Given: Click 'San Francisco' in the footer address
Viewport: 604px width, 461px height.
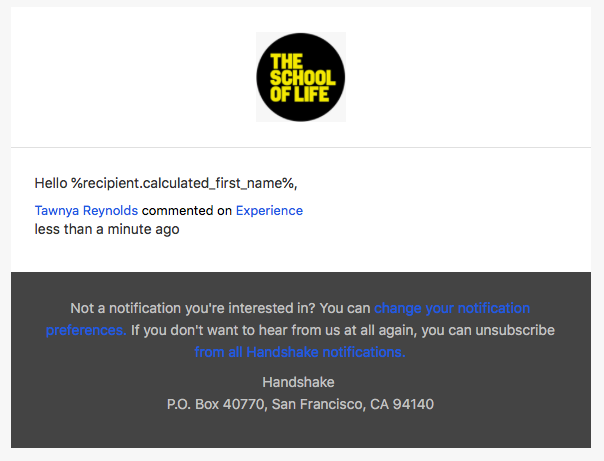Looking at the screenshot, I should click(319, 404).
